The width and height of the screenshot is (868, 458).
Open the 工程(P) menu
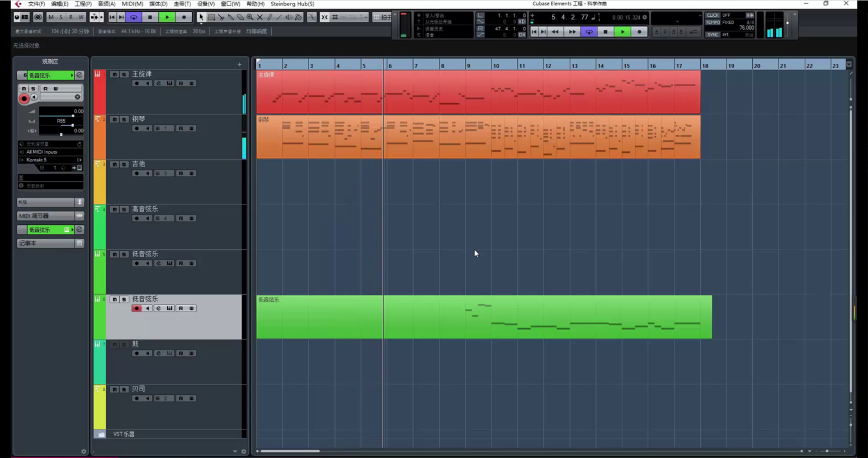(x=83, y=4)
